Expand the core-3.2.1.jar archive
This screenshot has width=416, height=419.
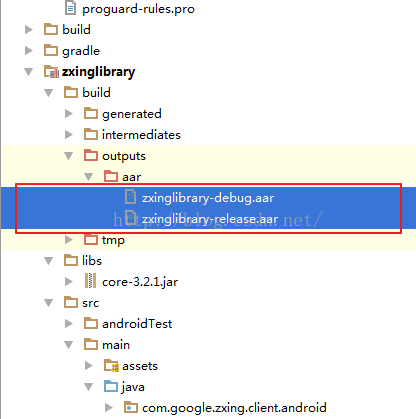(x=69, y=282)
